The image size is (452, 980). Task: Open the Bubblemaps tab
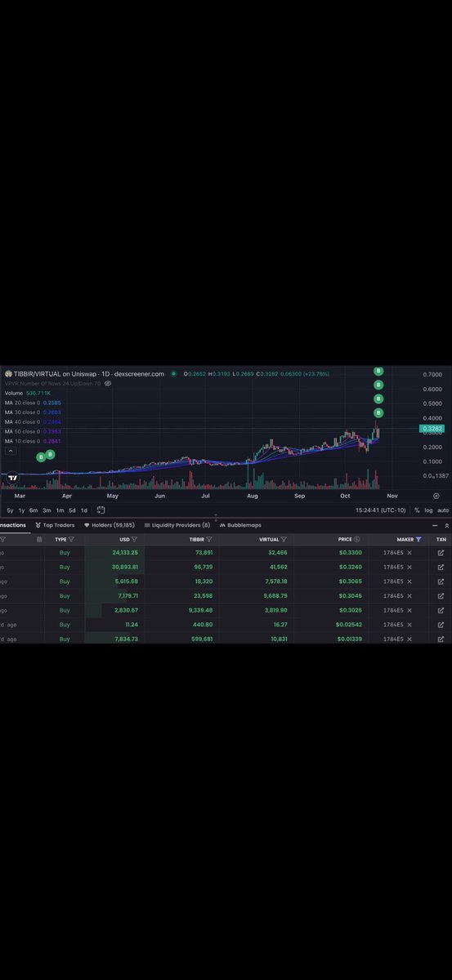[x=240, y=525]
